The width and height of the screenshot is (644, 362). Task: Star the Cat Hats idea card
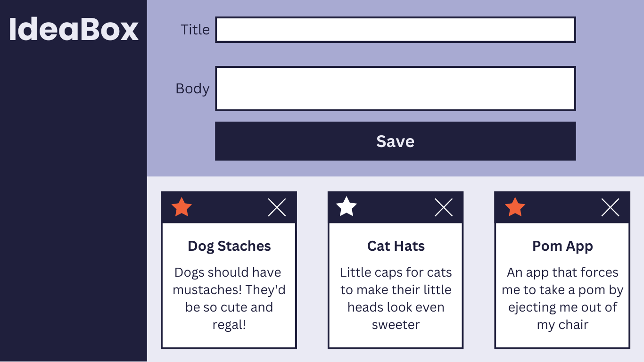tap(347, 207)
